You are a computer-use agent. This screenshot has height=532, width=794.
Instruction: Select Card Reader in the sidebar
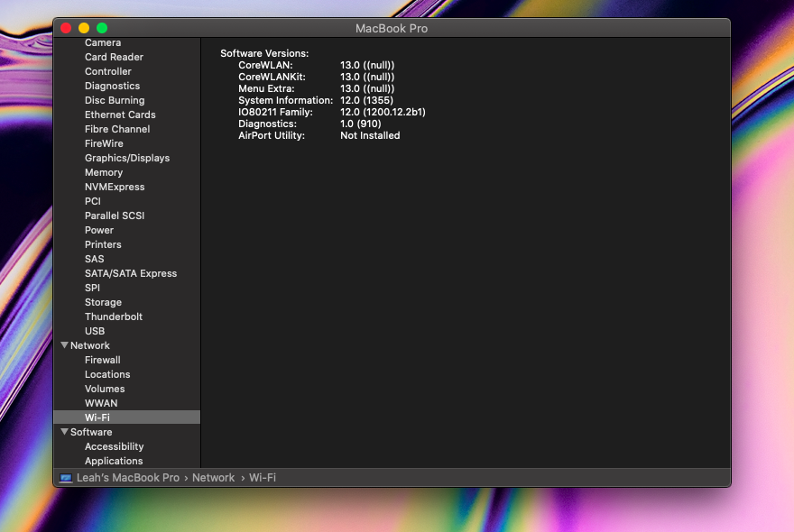coord(114,57)
